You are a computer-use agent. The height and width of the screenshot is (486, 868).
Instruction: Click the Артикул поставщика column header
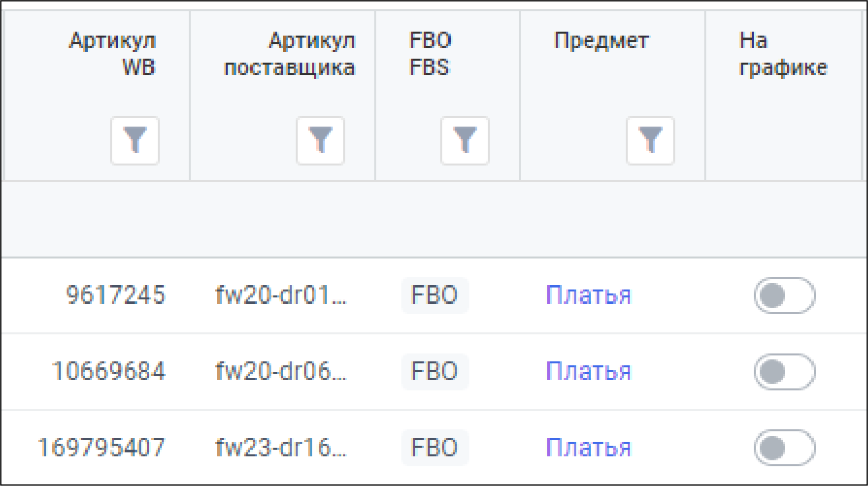click(290, 54)
